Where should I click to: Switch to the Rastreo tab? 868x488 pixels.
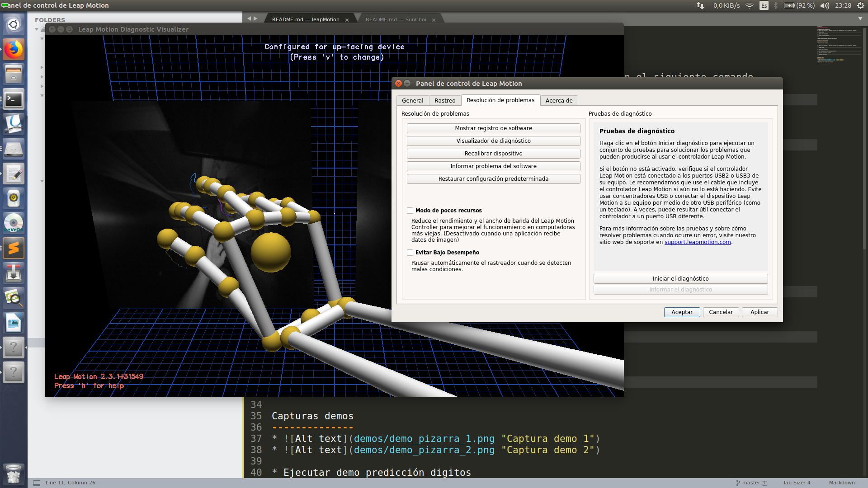tap(444, 101)
